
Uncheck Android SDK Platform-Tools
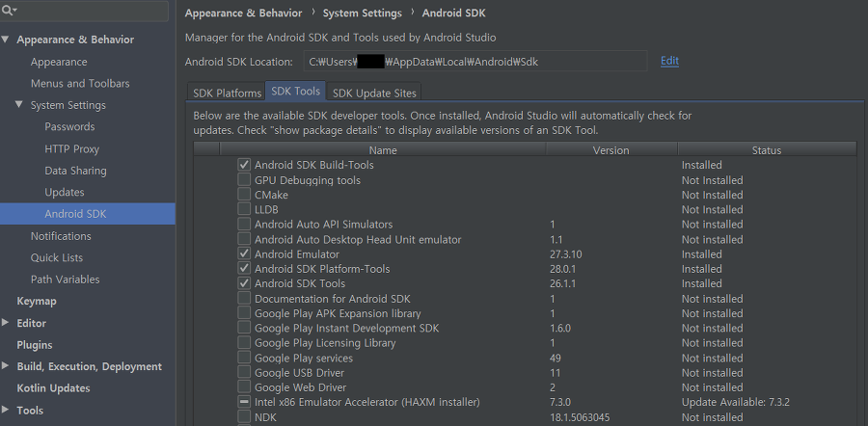pyautogui.click(x=244, y=268)
